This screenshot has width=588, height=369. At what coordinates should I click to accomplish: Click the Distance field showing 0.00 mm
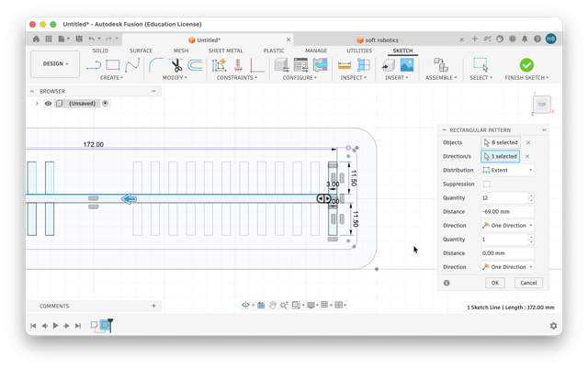point(507,253)
